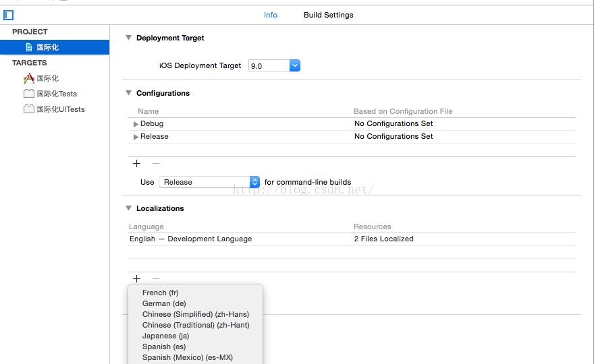Viewport: 594px width, 364px height.
Task: Select the 国际化Tests target row
Action: coord(55,94)
